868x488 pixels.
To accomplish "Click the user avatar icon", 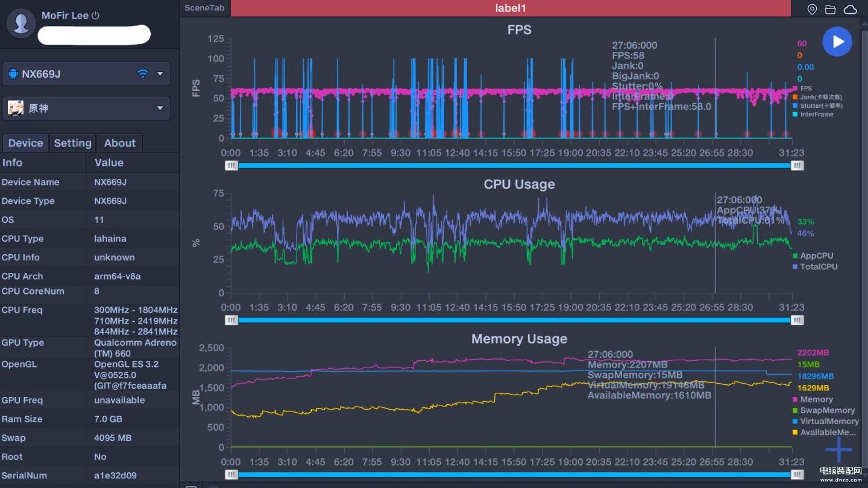I will click(x=21, y=23).
